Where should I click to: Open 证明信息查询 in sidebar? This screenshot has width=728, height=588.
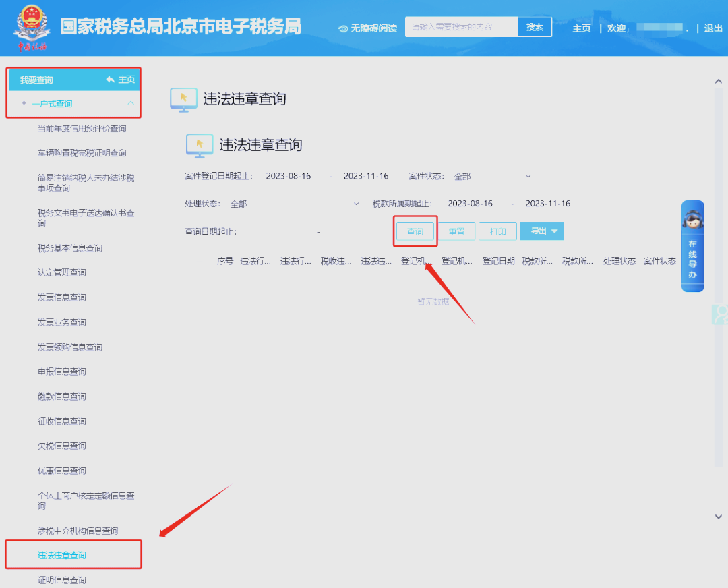click(62, 580)
